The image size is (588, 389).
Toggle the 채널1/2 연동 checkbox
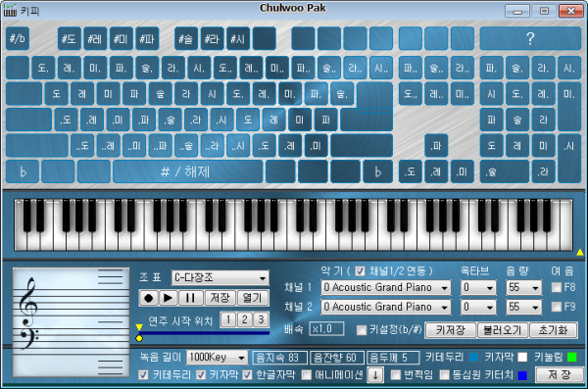360,270
